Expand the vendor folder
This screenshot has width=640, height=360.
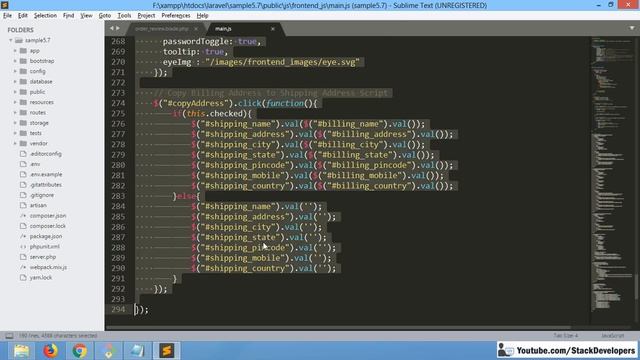(x=16, y=143)
